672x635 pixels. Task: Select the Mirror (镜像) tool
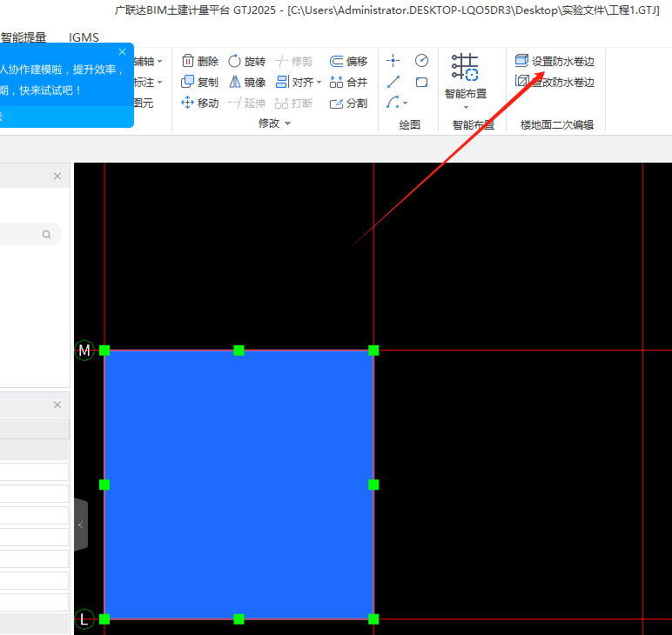(x=247, y=82)
